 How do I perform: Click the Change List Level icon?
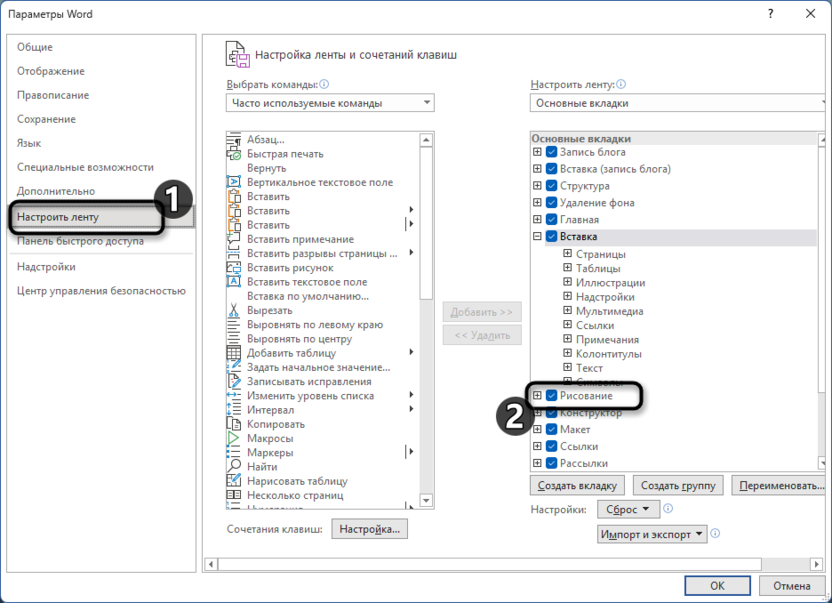click(234, 395)
